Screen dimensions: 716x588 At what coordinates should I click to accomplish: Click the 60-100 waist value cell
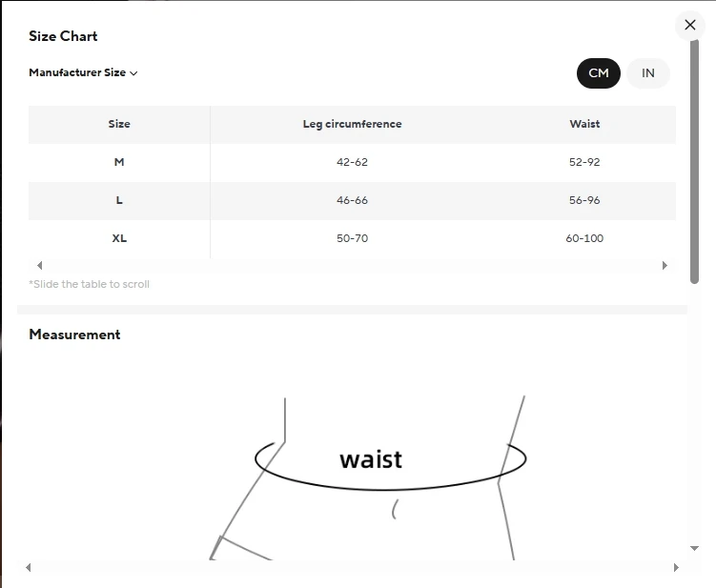click(584, 238)
